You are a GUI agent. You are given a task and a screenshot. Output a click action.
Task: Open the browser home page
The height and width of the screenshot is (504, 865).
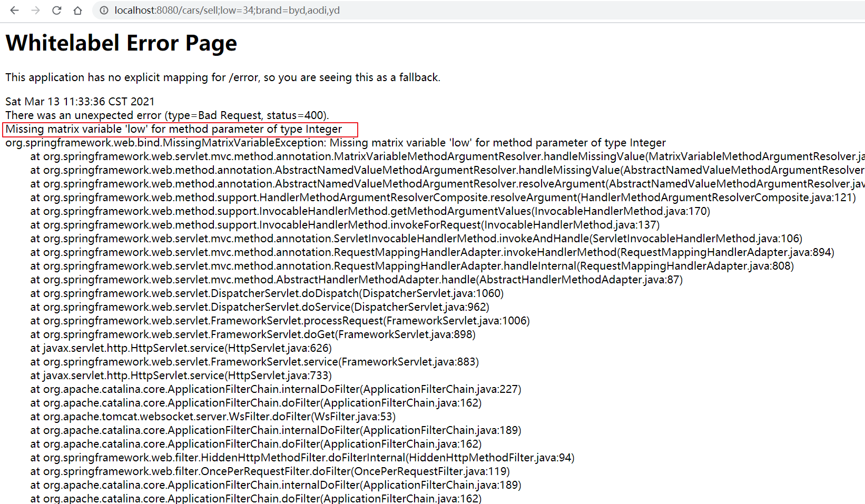tap(77, 11)
